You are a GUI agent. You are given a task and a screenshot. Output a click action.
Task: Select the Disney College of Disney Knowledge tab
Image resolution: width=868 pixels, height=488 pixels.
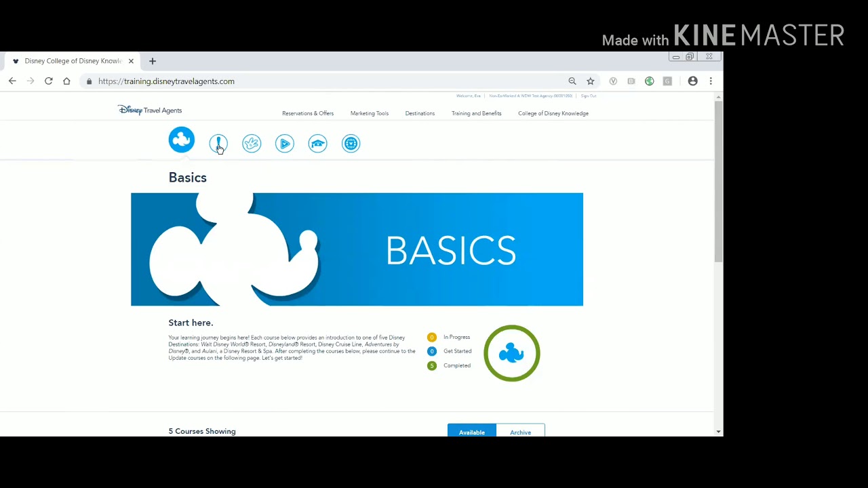click(x=73, y=61)
